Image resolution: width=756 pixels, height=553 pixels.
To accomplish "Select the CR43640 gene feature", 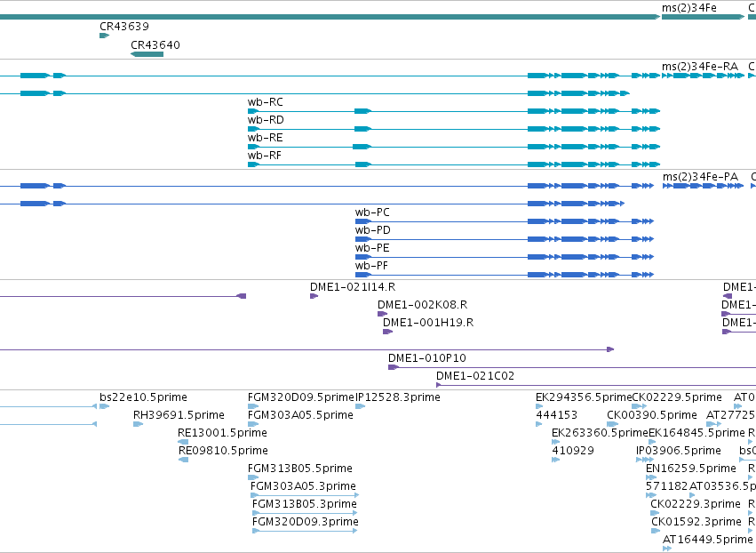I will coord(147,54).
